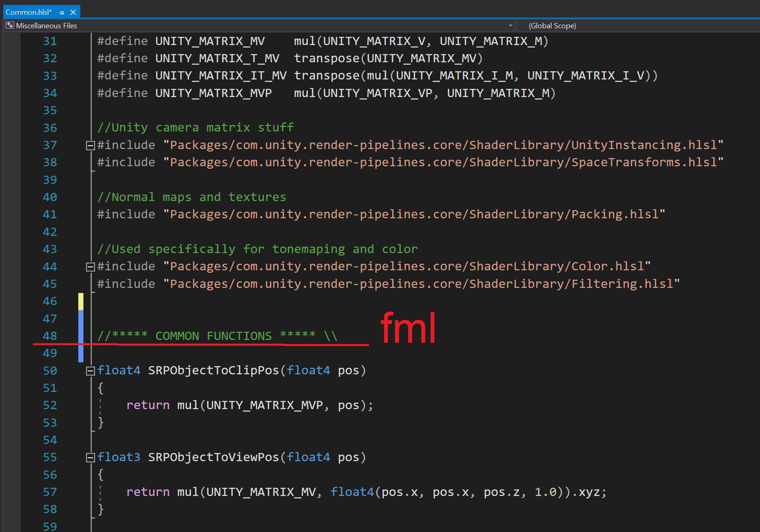Click line number 48 in gutter
The height and width of the screenshot is (532, 760).
point(50,336)
